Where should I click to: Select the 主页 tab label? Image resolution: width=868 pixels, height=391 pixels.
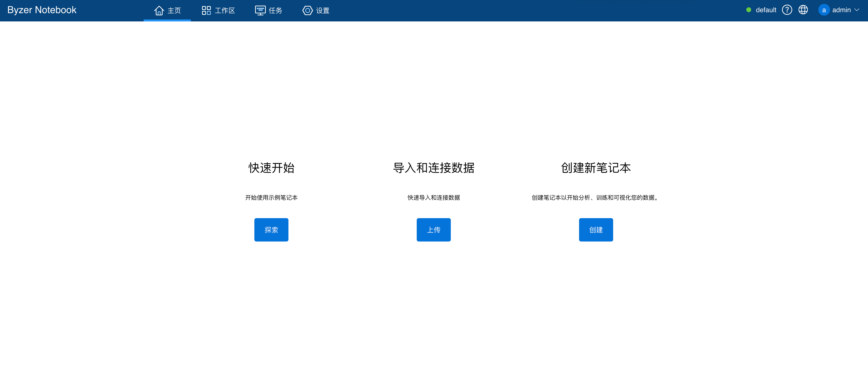click(174, 11)
